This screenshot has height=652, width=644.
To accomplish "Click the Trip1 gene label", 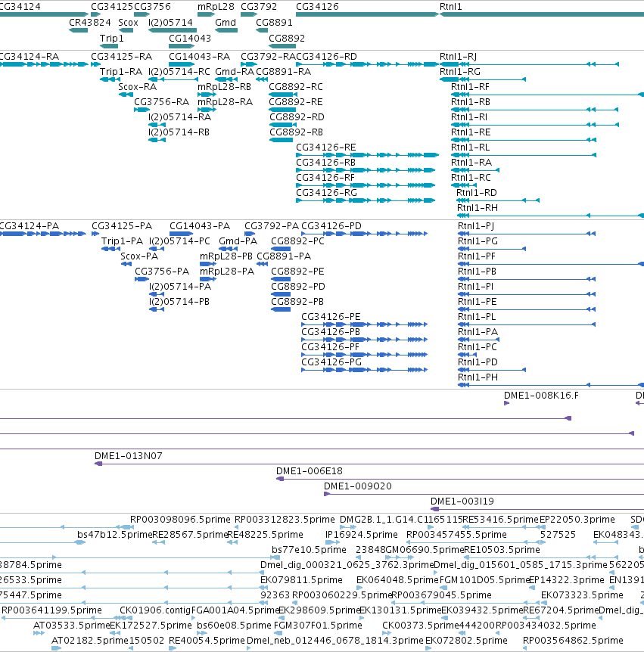I will tap(112, 39).
